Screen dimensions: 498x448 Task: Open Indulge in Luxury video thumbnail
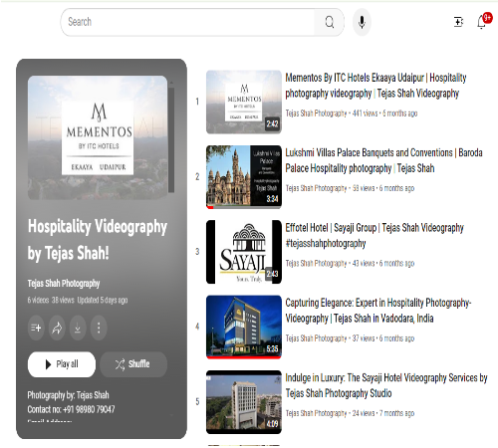click(244, 402)
